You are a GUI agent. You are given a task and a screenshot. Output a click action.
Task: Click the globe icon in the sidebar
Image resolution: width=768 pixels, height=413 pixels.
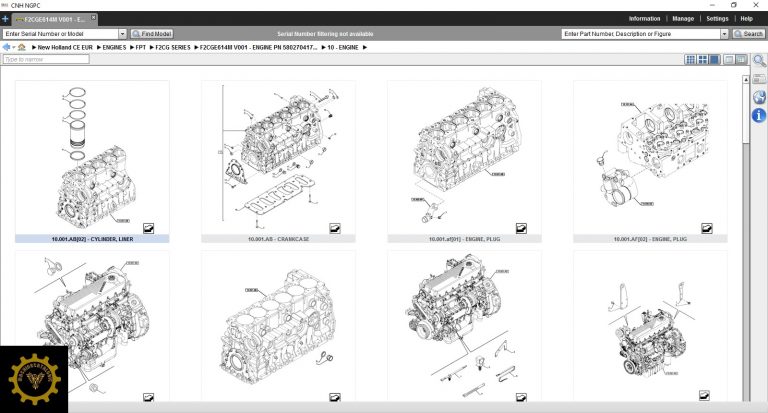pyautogui.click(x=759, y=97)
